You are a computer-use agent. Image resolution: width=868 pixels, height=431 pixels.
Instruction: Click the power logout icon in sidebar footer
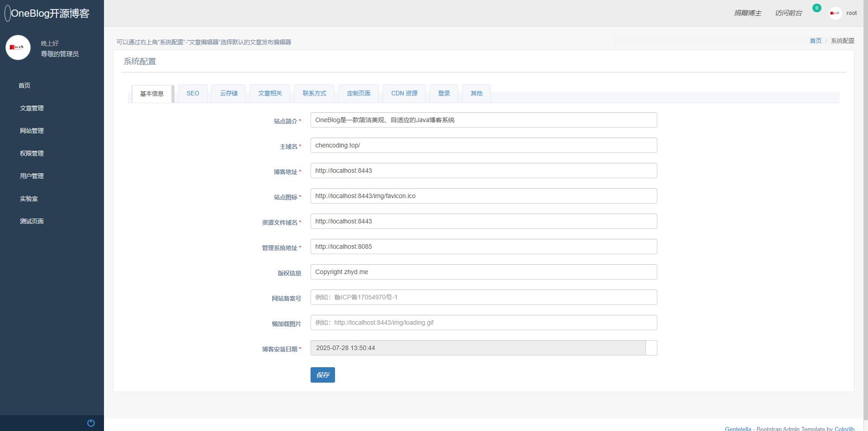pyautogui.click(x=91, y=423)
